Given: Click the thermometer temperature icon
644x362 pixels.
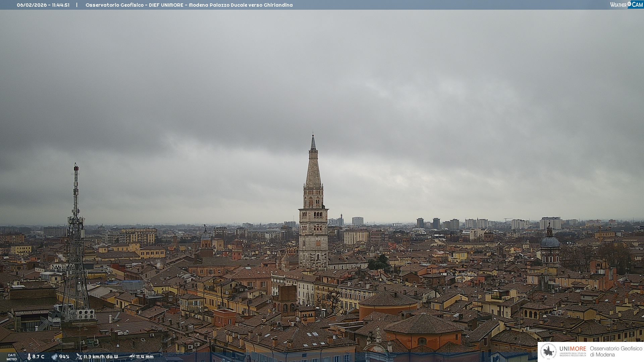Looking at the screenshot, I should 29,357.
